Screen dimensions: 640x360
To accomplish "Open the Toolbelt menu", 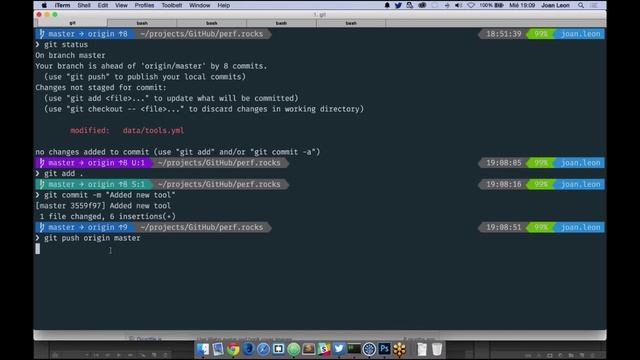I will pos(171,5).
